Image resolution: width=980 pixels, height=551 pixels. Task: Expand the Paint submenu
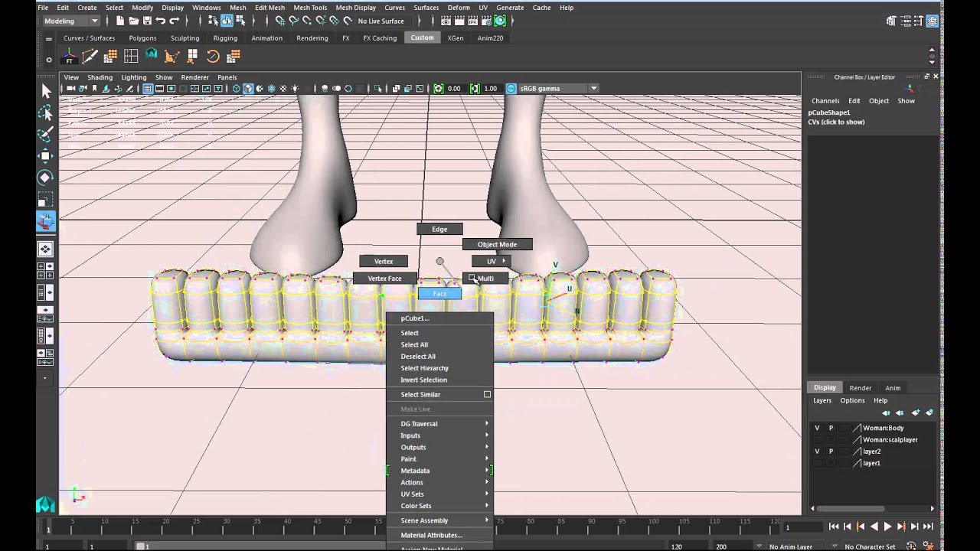pyautogui.click(x=439, y=459)
